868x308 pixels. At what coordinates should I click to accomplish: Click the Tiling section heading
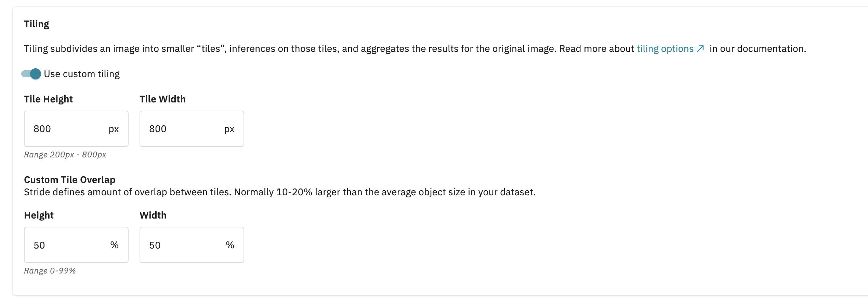pyautogui.click(x=37, y=24)
